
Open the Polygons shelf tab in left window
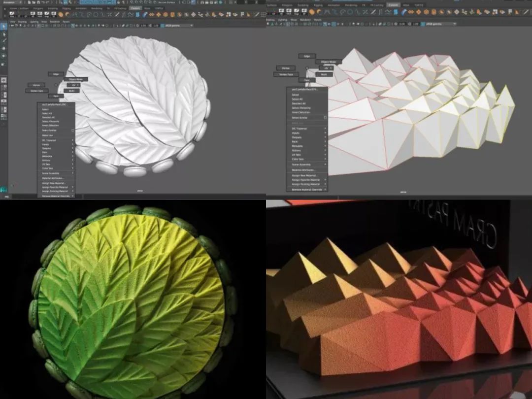[x=38, y=8]
